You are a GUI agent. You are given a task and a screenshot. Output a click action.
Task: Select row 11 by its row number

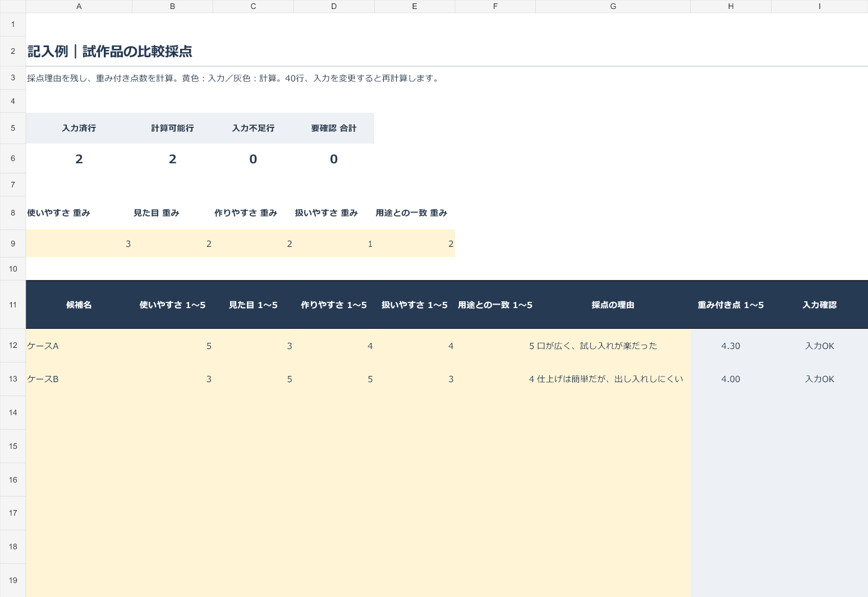click(13, 305)
